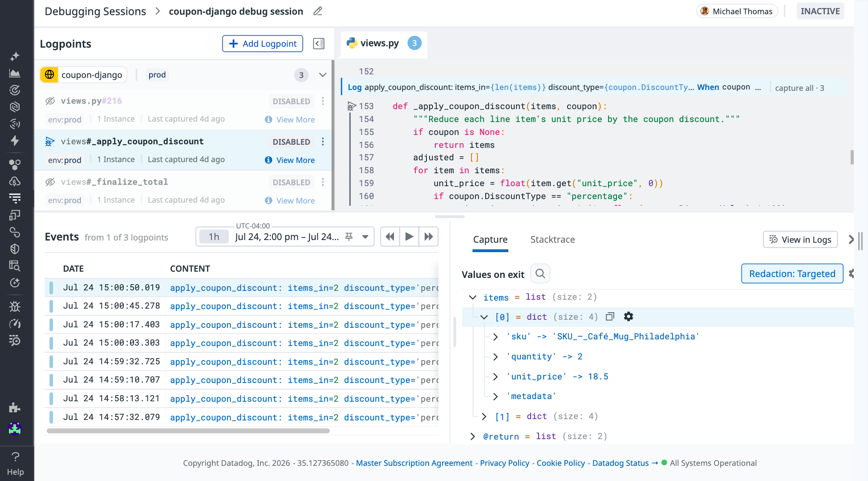Search captured values on exit

click(x=540, y=273)
